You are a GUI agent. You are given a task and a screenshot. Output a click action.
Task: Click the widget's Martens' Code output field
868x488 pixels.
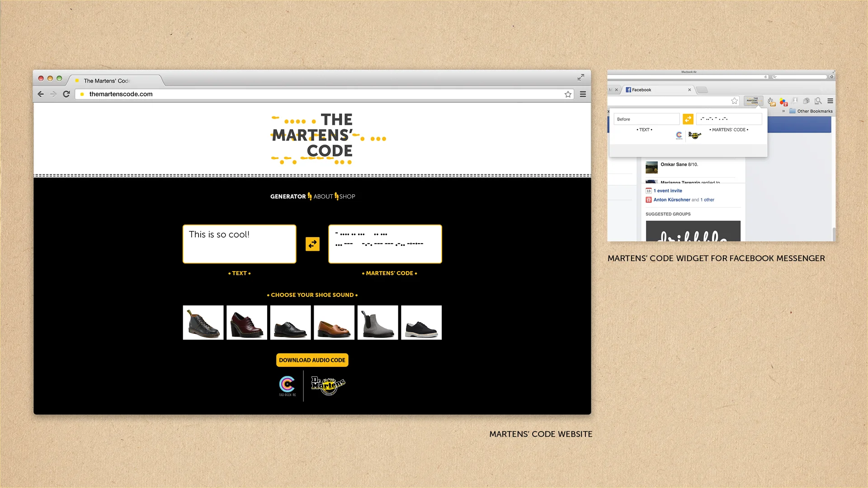click(729, 119)
